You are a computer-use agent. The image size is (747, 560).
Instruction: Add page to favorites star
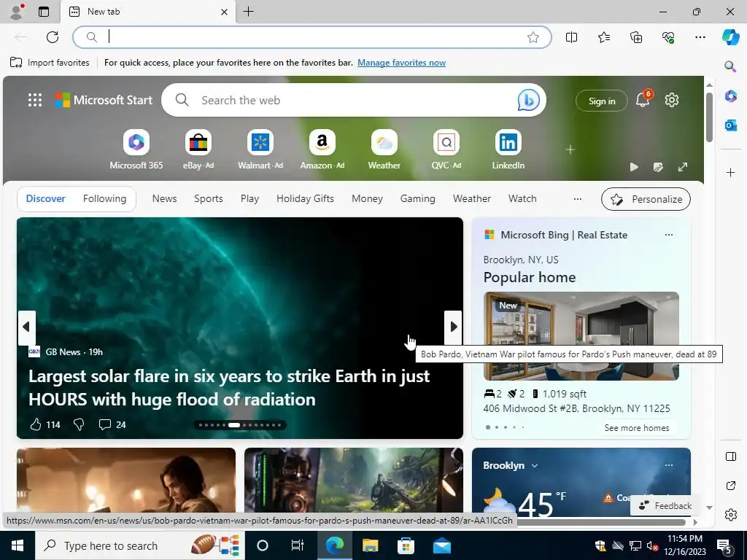pos(533,37)
